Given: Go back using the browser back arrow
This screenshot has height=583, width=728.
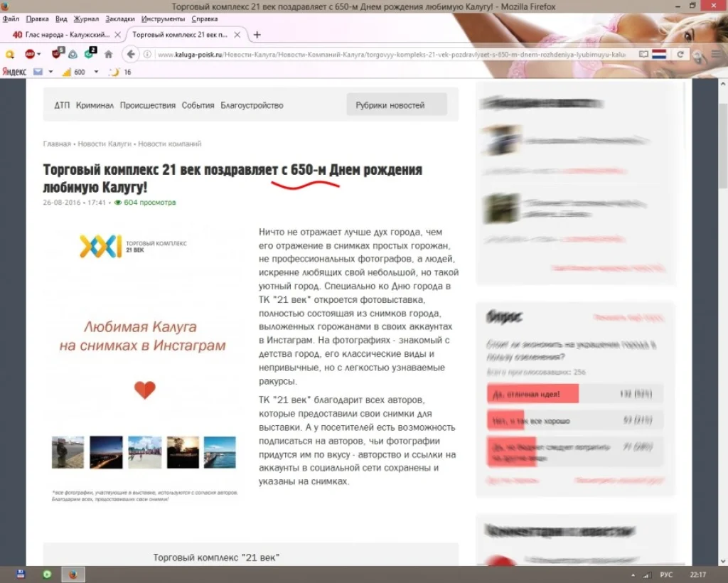Looking at the screenshot, I should 130,54.
